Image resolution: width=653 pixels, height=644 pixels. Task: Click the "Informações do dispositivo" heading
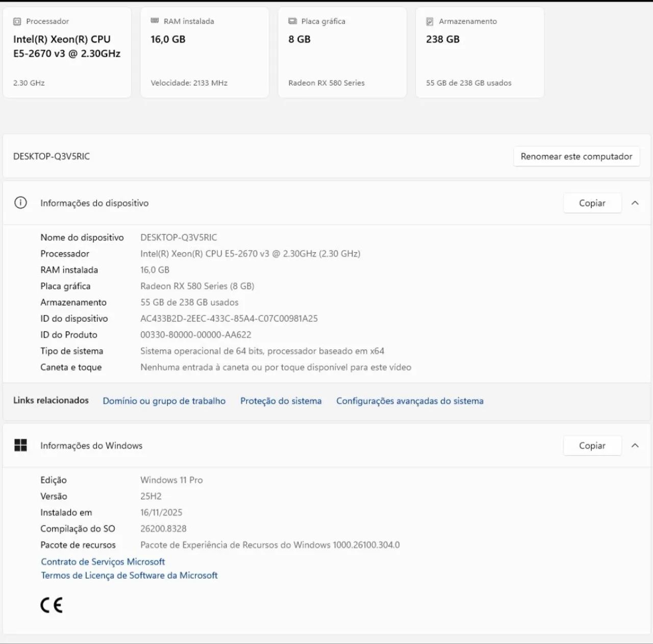pos(94,203)
